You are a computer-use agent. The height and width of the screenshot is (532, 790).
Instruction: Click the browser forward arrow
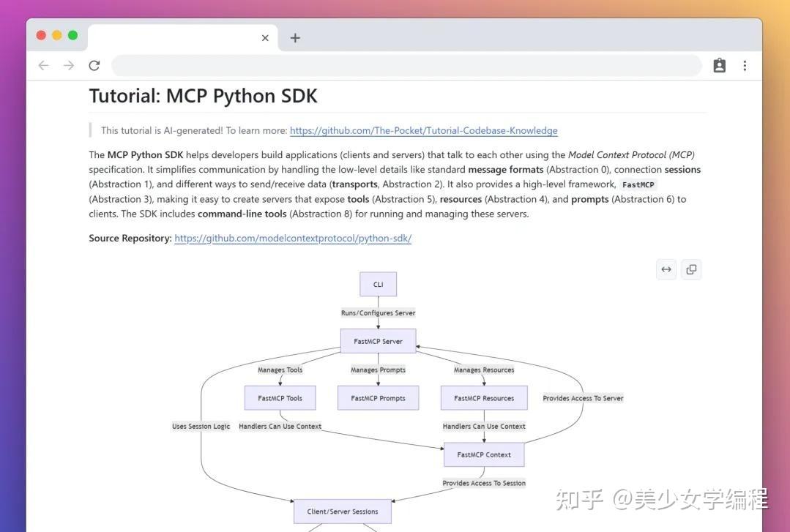[69, 65]
